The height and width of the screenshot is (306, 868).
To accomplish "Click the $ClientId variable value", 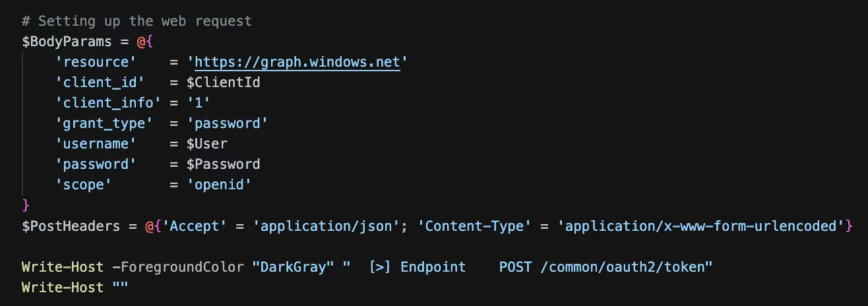I will click(x=223, y=82).
